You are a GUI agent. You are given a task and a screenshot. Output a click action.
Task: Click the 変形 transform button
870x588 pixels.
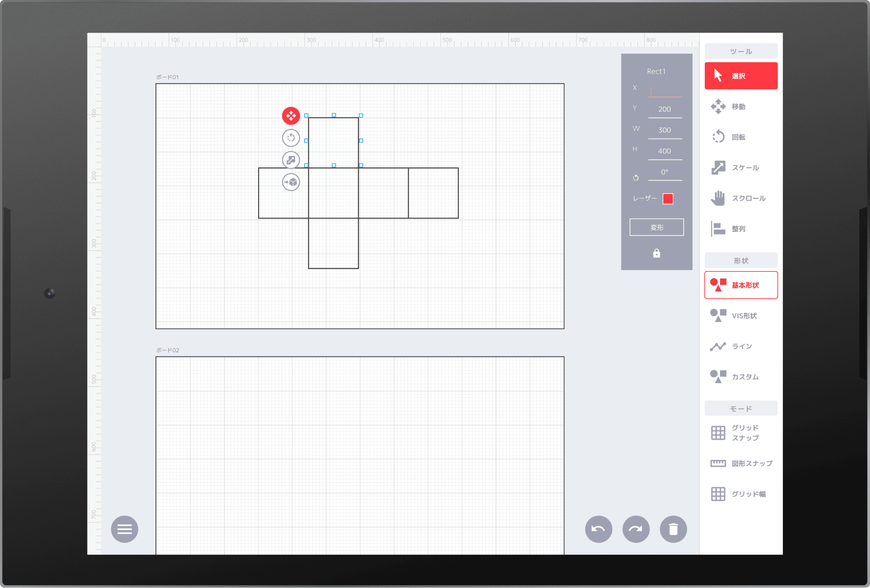656,227
